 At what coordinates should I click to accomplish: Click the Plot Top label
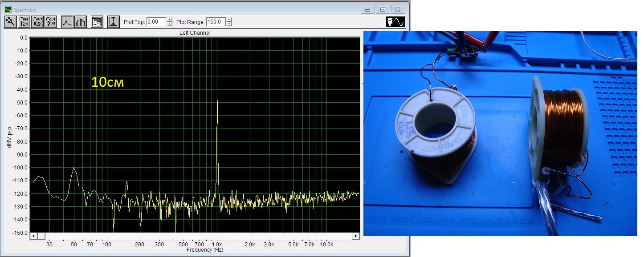(134, 22)
